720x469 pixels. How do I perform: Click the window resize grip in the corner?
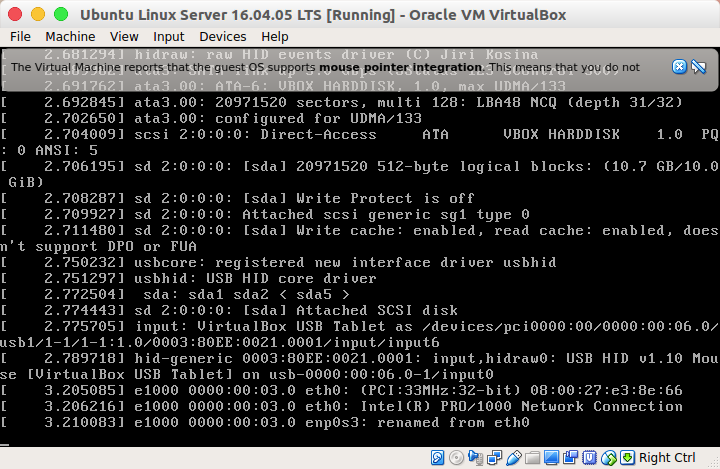click(714, 463)
